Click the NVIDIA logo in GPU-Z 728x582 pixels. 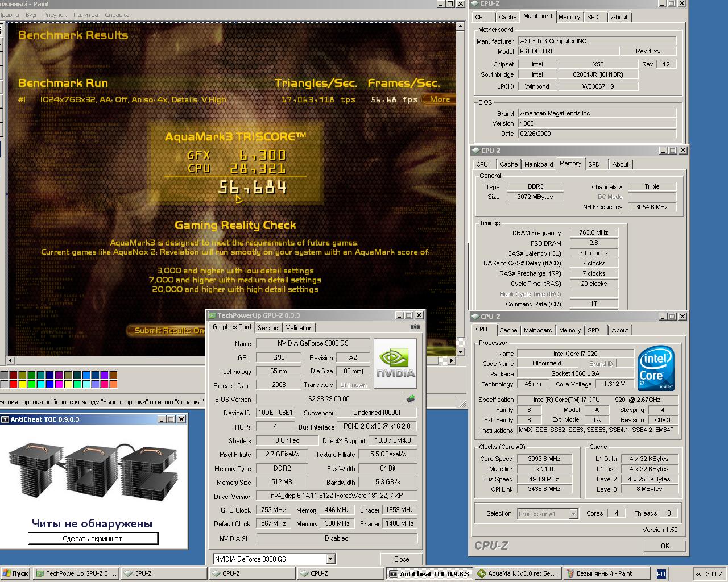pos(395,364)
